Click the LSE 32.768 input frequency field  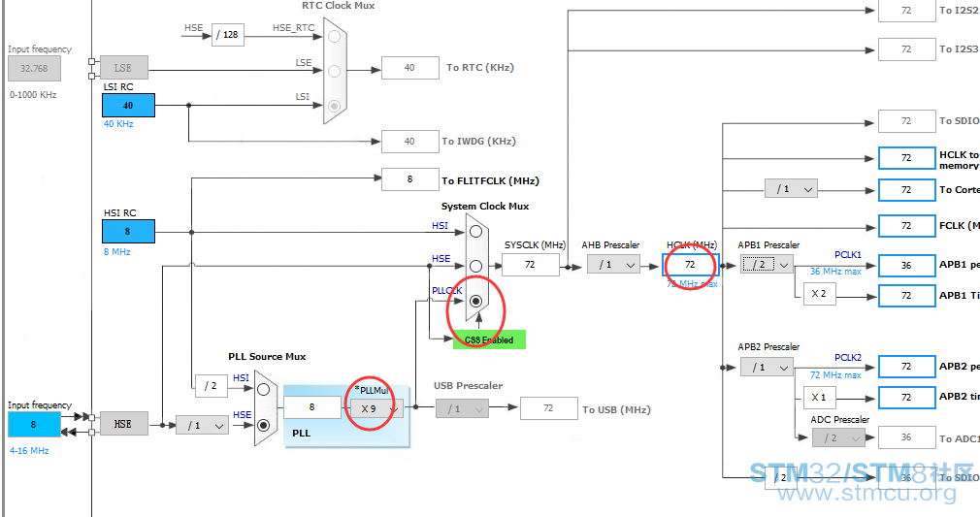click(34, 69)
